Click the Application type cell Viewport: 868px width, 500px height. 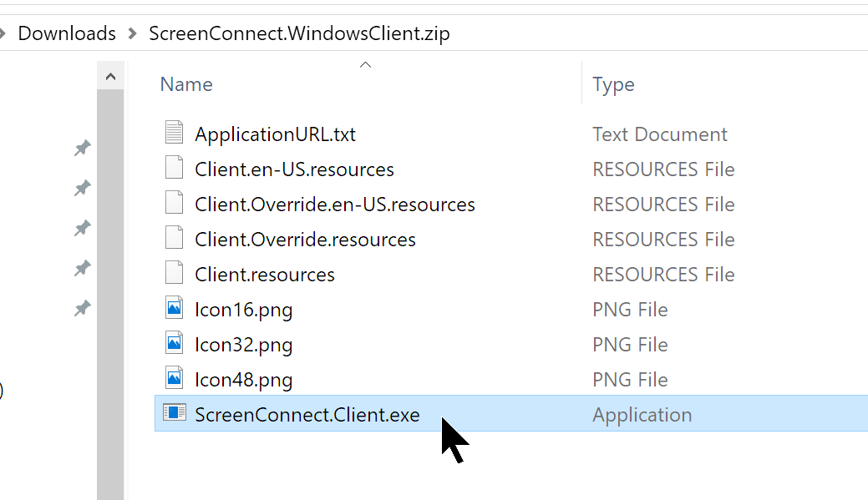pyautogui.click(x=642, y=415)
